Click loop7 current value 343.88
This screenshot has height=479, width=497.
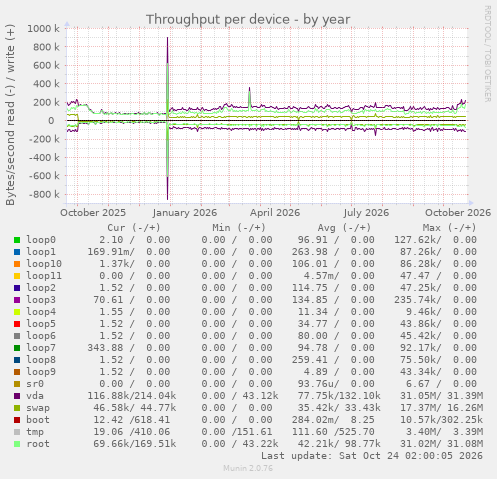tap(105, 348)
